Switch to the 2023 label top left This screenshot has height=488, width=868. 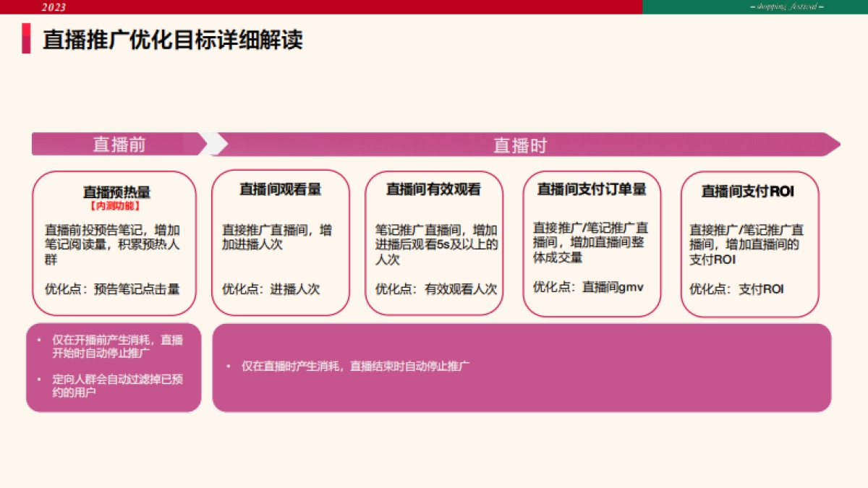point(53,7)
